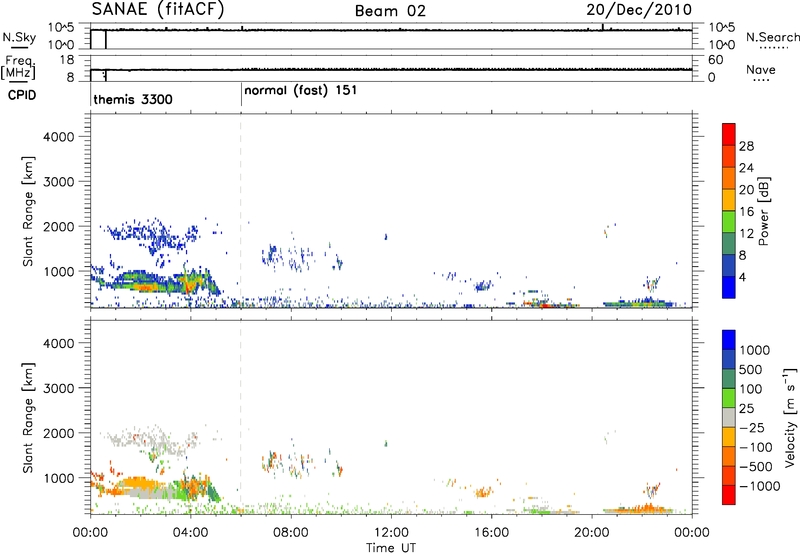Image resolution: width=800 pixels, height=554 pixels.
Task: Click the "28" label on the Power color bar
Action: (x=746, y=146)
